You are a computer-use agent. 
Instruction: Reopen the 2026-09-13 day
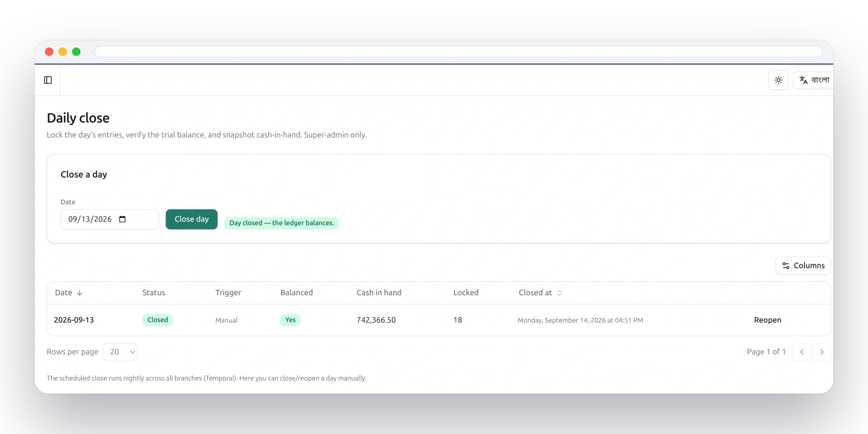pos(767,320)
